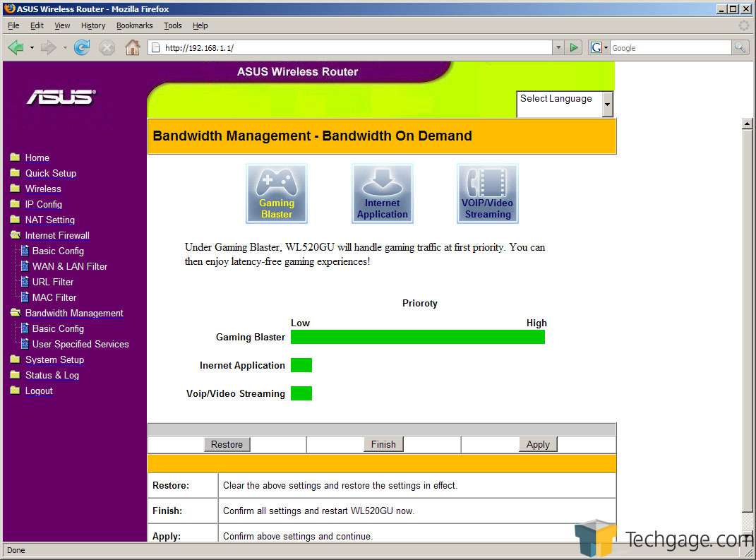The width and height of the screenshot is (756, 560).
Task: Open the Status & Log link
Action: coord(52,375)
